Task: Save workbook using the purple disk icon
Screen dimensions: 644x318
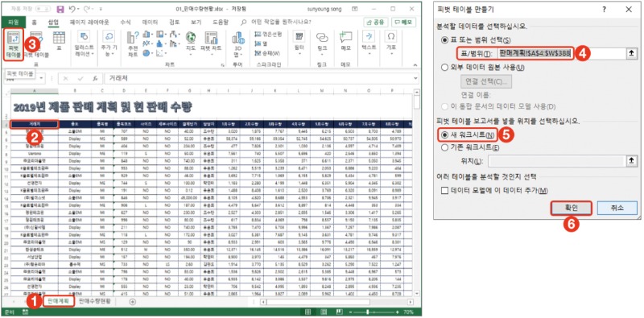Action: click(x=60, y=9)
